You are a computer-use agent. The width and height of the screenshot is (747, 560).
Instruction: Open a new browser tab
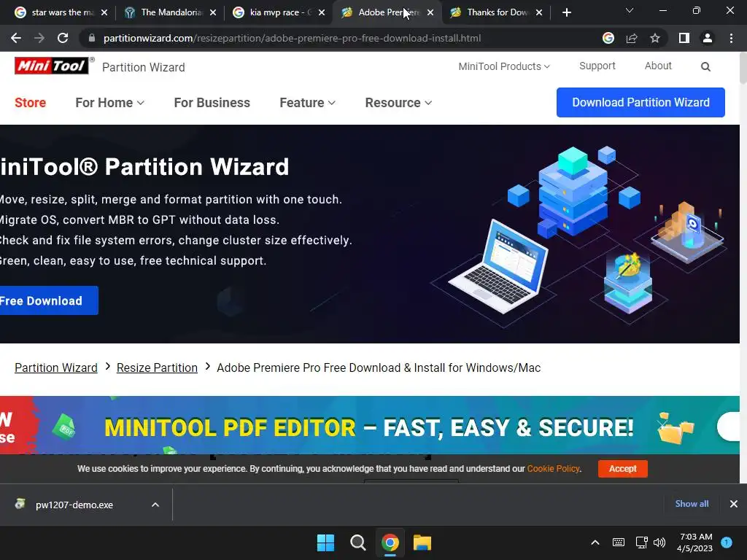[x=566, y=12]
